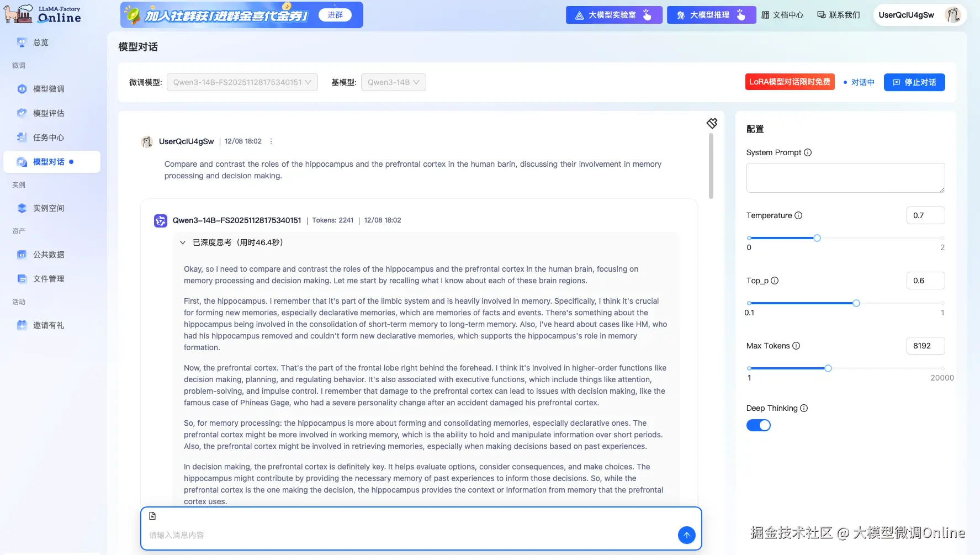Click the clear conversation broom icon

point(712,123)
